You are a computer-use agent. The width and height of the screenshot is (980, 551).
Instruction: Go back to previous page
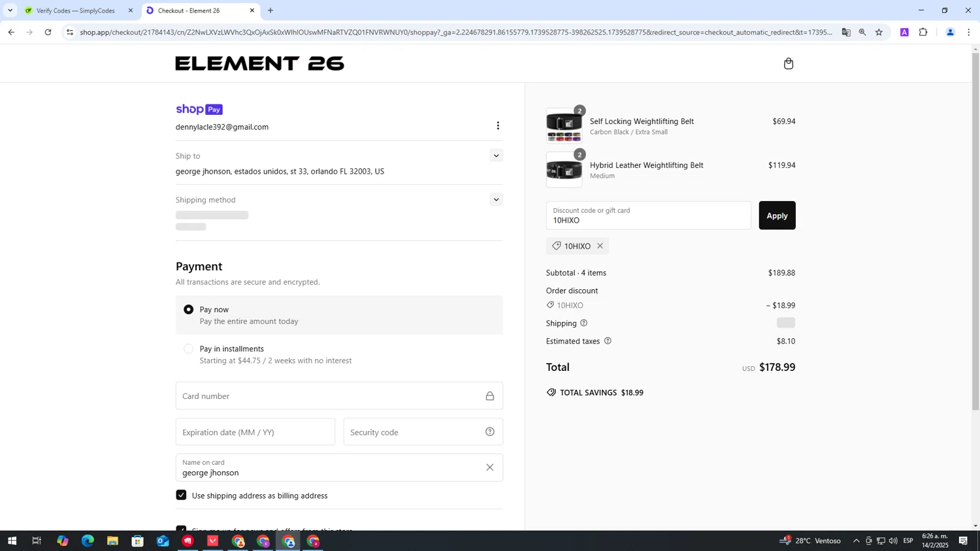click(x=11, y=32)
